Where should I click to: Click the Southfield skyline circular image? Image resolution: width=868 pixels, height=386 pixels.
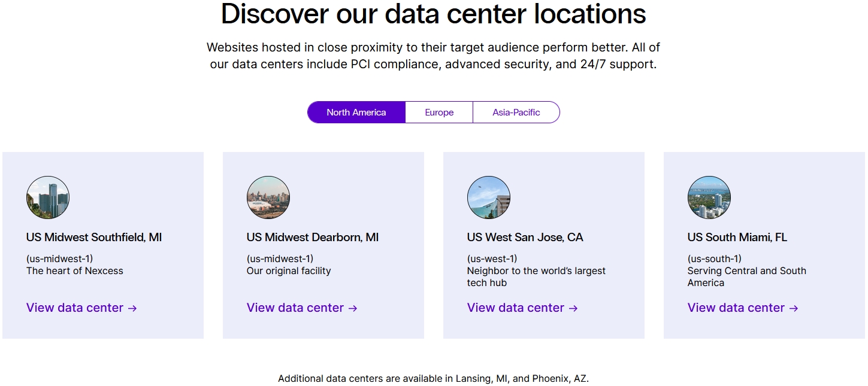[48, 197]
